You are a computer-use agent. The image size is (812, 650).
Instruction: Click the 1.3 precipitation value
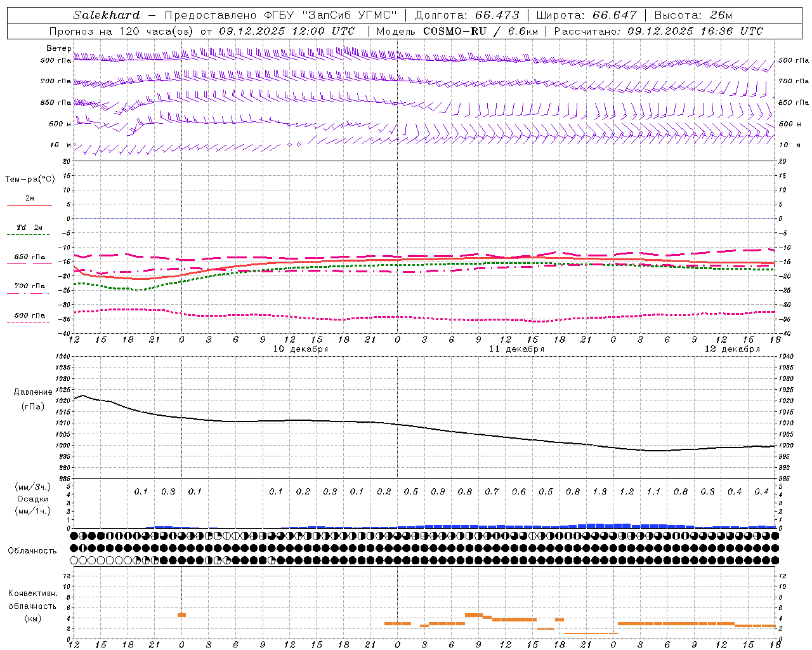click(599, 491)
